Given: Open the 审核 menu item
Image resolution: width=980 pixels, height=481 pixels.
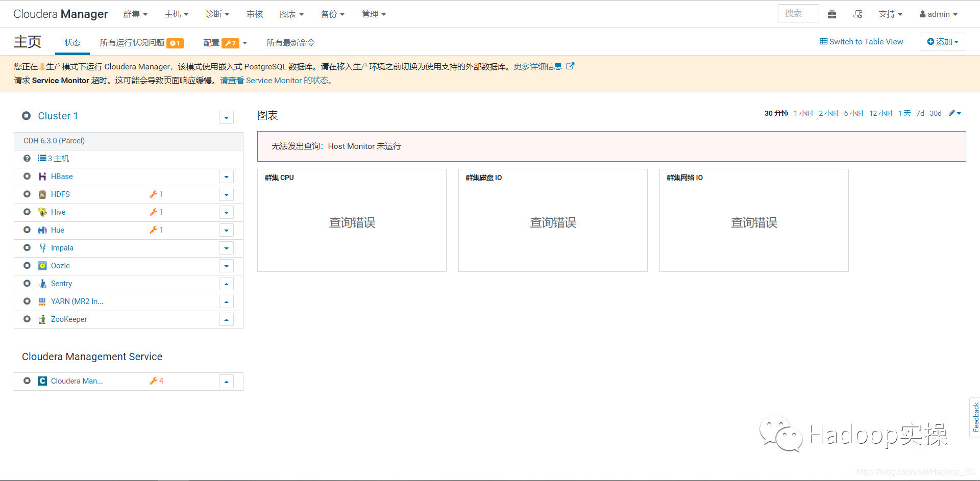Looking at the screenshot, I should tap(254, 14).
